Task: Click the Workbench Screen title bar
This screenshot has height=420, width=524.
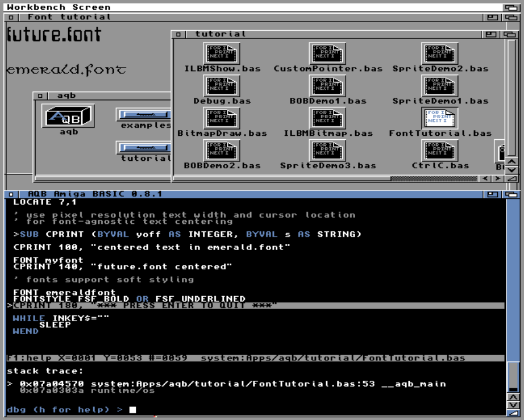Action: tap(253, 7)
